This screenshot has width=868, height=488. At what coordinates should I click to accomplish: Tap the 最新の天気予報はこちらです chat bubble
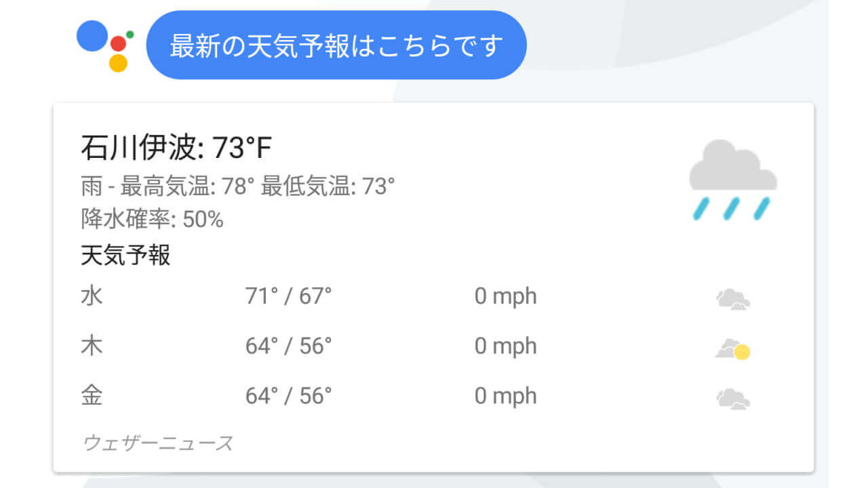pyautogui.click(x=336, y=44)
